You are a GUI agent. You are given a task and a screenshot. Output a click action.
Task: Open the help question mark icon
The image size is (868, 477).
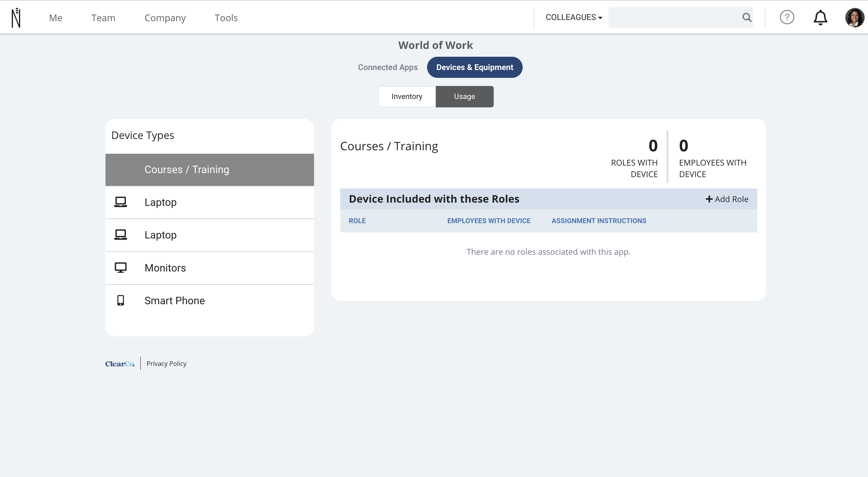[x=787, y=17]
